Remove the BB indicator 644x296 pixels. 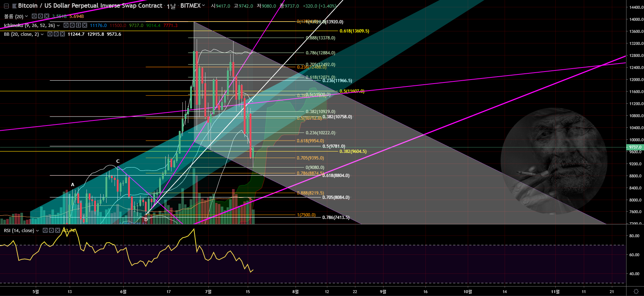coord(62,34)
